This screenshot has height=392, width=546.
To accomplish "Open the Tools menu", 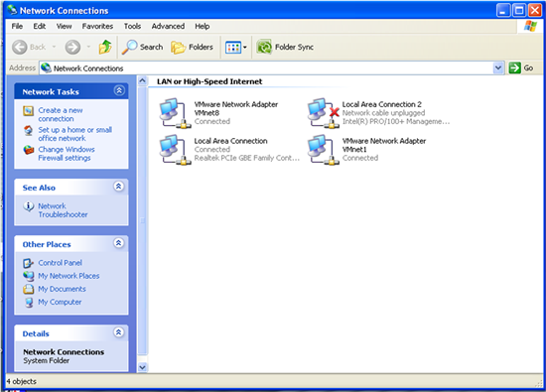I will pos(132,26).
